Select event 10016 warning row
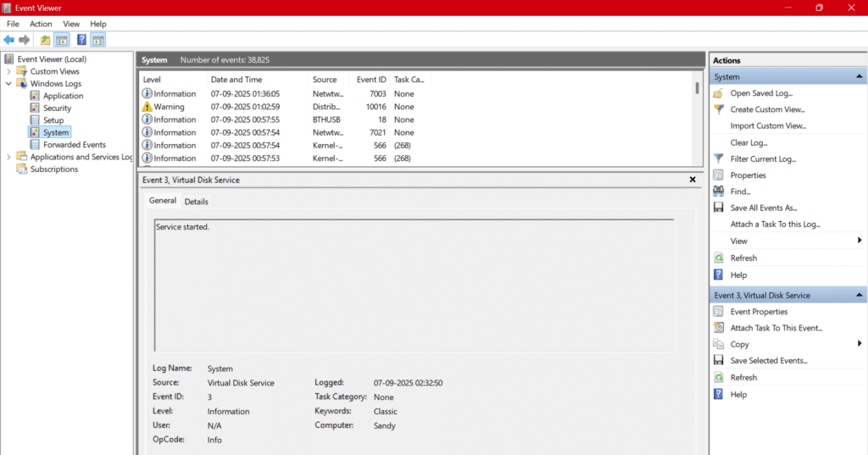868x455 pixels. tap(416, 107)
